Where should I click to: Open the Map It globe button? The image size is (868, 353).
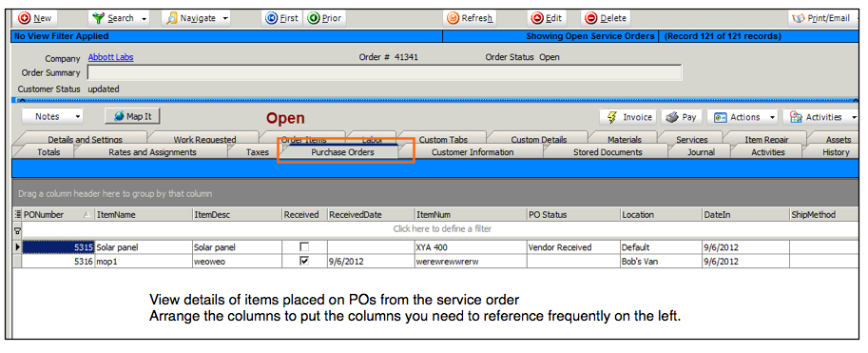(x=132, y=116)
